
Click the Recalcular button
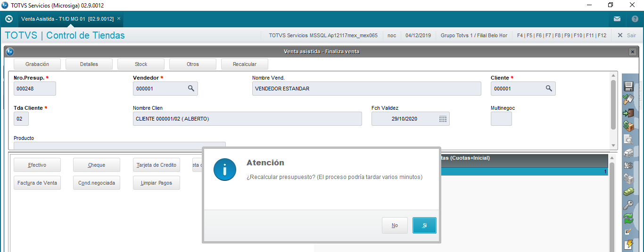click(x=245, y=64)
